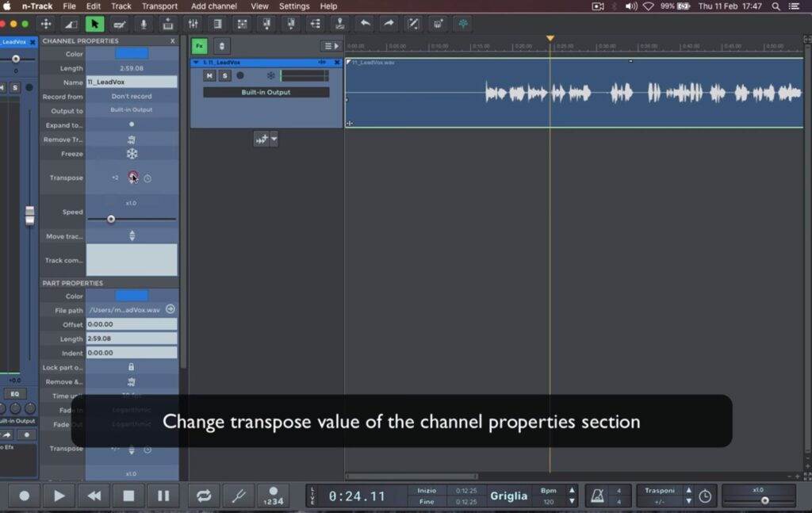Pick the channel Color swatch
812x513 pixels.
(x=132, y=53)
